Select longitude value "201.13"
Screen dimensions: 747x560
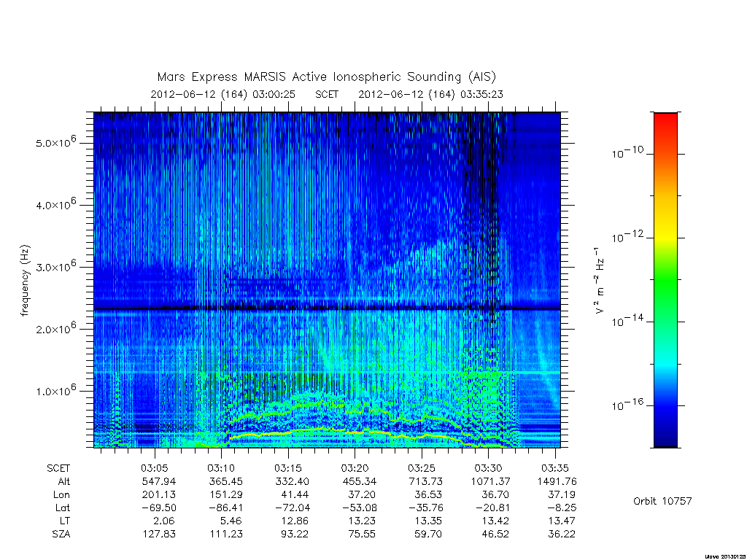[158, 495]
